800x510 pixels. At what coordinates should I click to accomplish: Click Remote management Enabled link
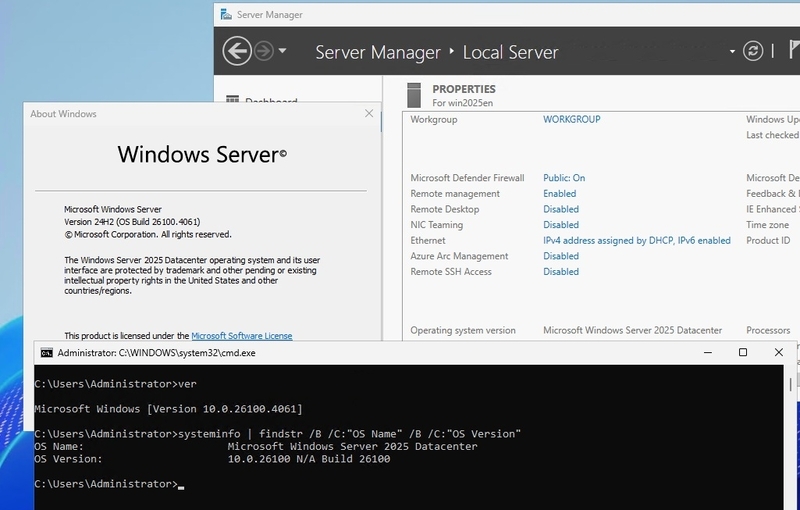click(559, 194)
